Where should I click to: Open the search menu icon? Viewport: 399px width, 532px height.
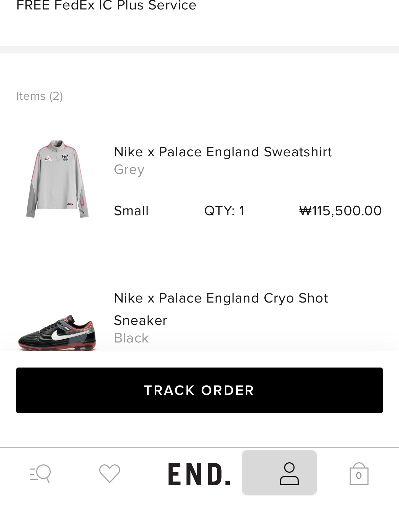coord(40,473)
